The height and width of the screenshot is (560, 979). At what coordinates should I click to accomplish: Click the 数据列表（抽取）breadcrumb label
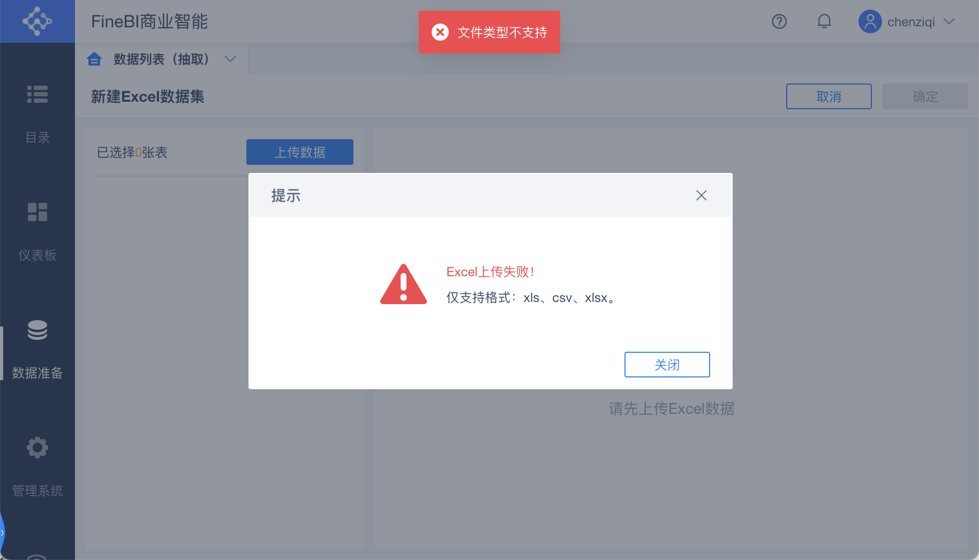pos(161,59)
